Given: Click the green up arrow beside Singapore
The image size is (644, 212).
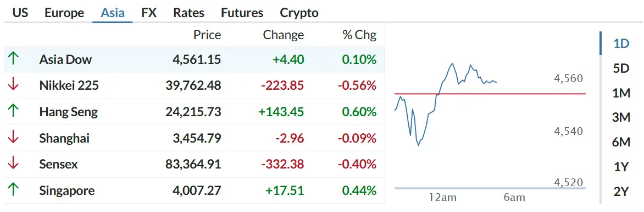Looking at the screenshot, I should [x=13, y=191].
